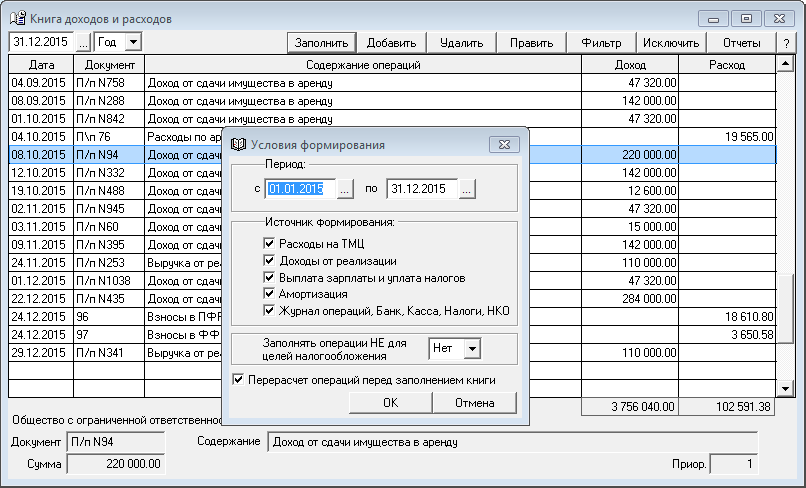Toggle the Доходы от реализации checkbox
Image resolution: width=806 pixels, height=488 pixels.
[269, 260]
